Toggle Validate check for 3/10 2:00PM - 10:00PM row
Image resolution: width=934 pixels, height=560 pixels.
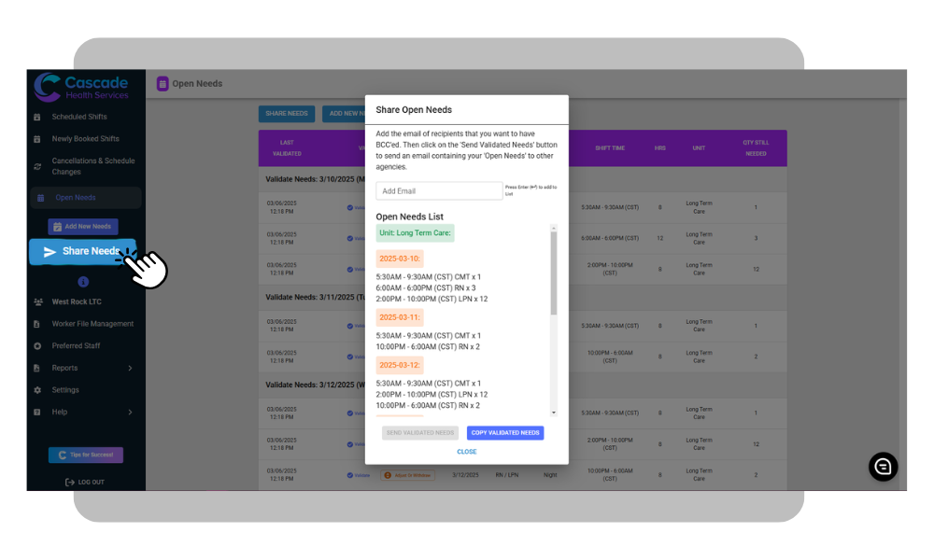click(349, 270)
